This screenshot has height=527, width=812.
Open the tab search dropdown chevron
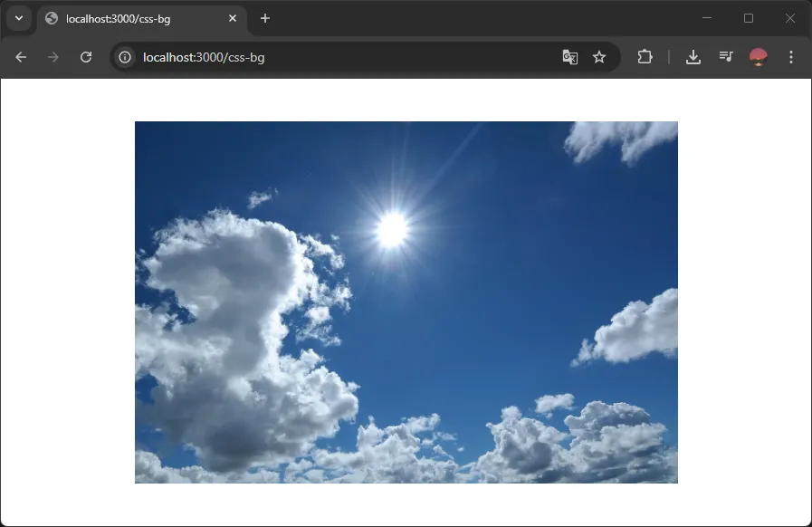pyautogui.click(x=18, y=18)
